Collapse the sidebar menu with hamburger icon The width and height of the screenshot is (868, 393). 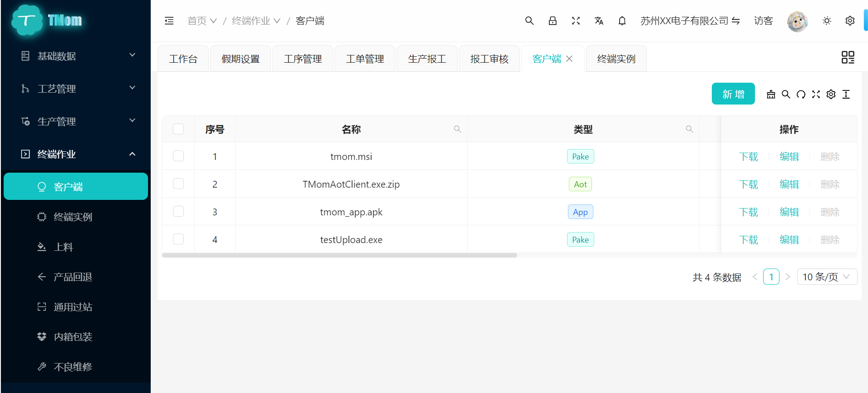click(x=169, y=21)
